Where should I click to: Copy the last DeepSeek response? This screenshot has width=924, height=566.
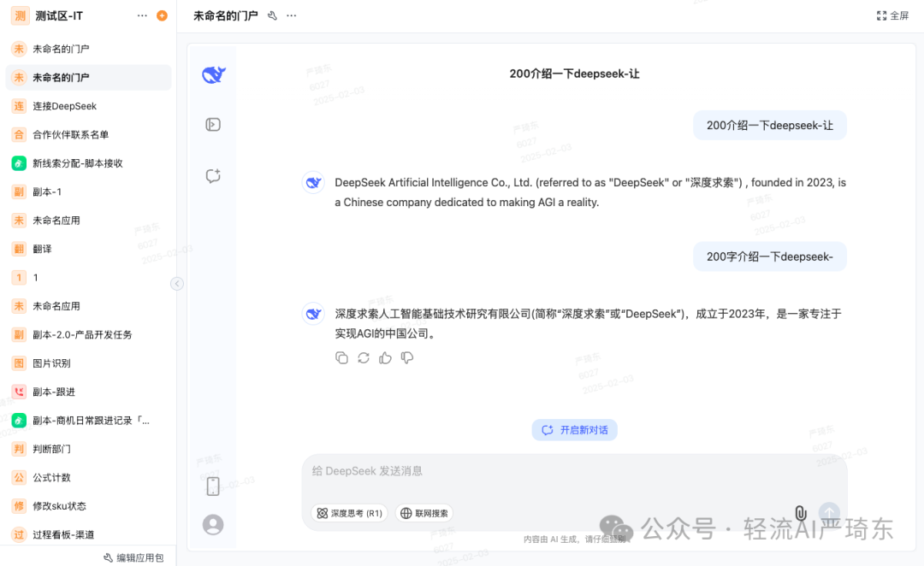[x=341, y=357]
